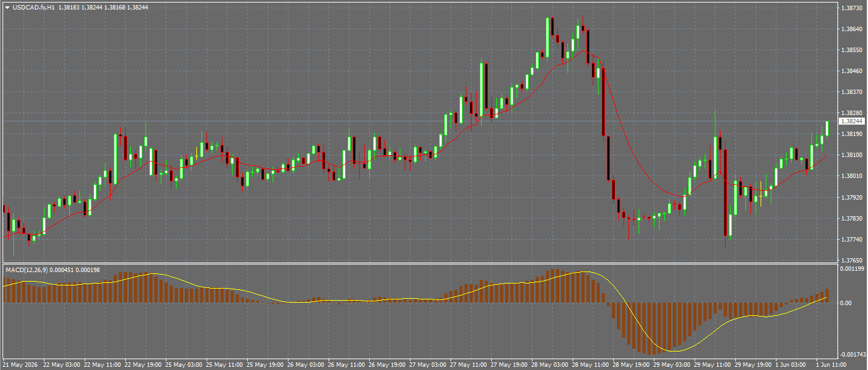The width and height of the screenshot is (868, 370).
Task: Click the USDCAD.fx,H1 chart title
Action: (33, 7)
